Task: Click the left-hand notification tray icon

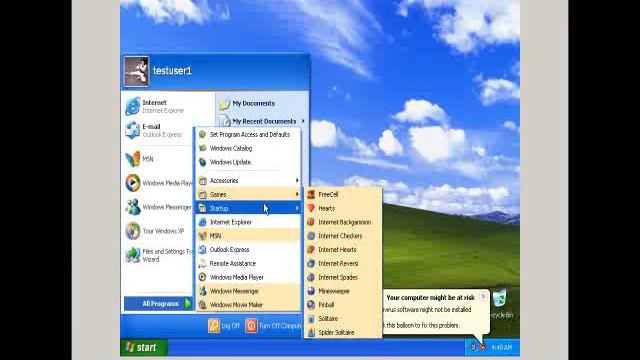Action: [473, 347]
